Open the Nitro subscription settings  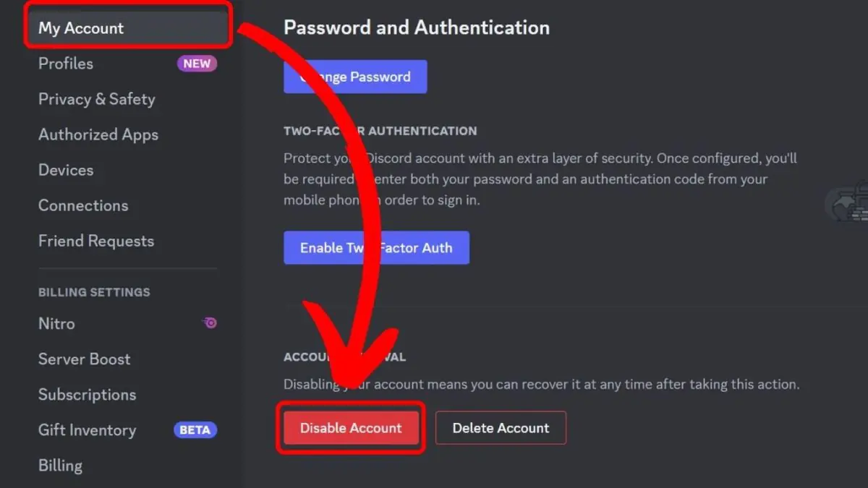pyautogui.click(x=56, y=323)
